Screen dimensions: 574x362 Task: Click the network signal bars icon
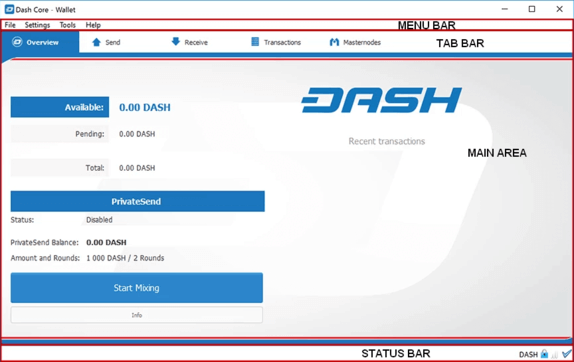[555, 354]
